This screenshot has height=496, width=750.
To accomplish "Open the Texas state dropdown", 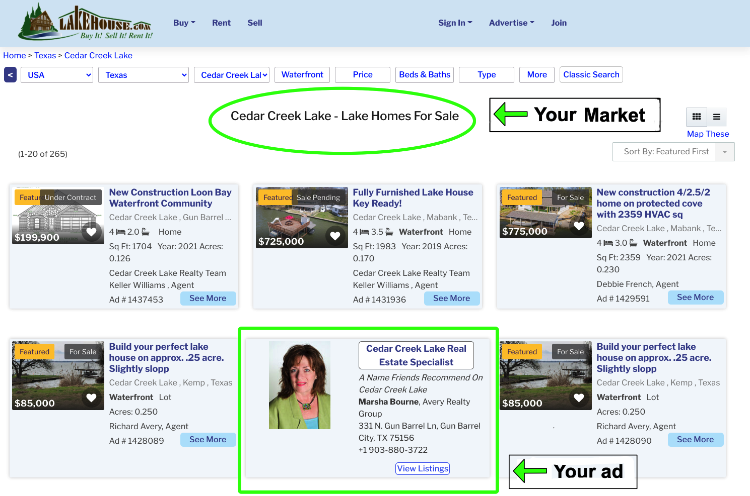I will click(143, 75).
